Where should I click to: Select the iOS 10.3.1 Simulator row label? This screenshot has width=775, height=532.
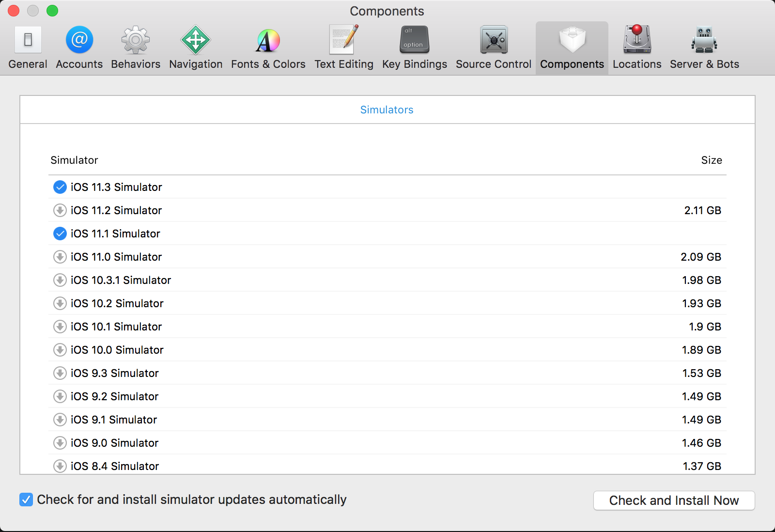coord(121,280)
